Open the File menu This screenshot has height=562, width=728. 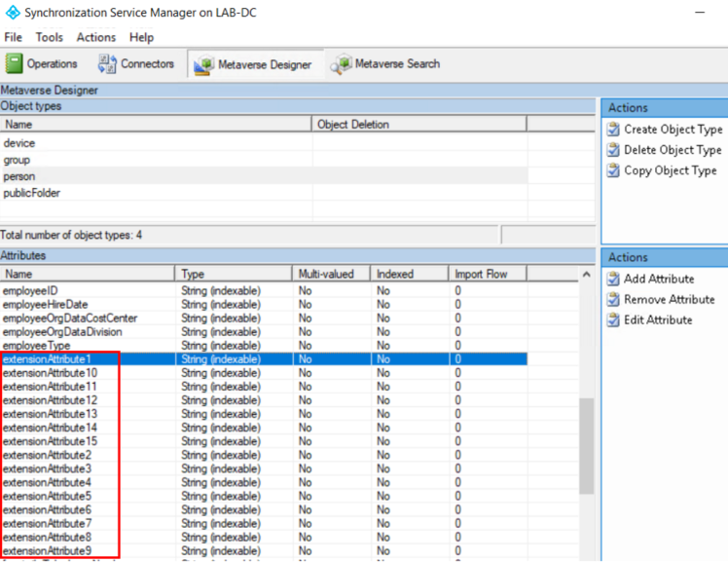click(14, 37)
